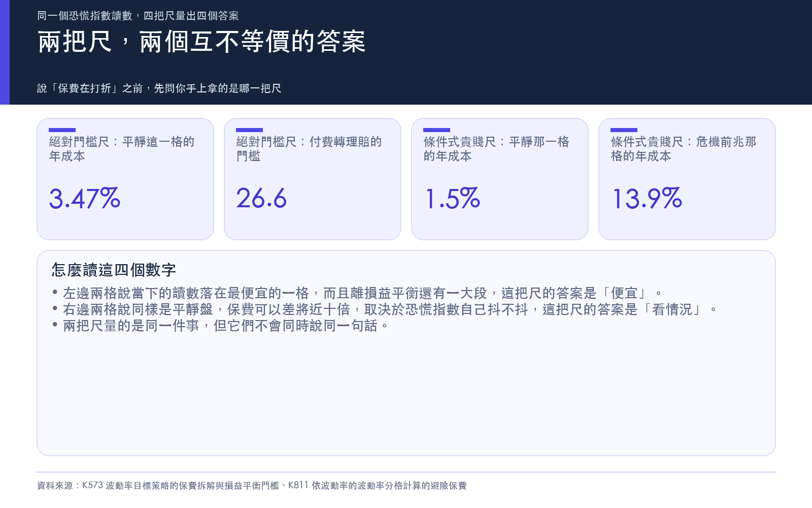
Task: Select the bullet starting 右邊兩格說同樣是平靜盤
Action: 384,309
